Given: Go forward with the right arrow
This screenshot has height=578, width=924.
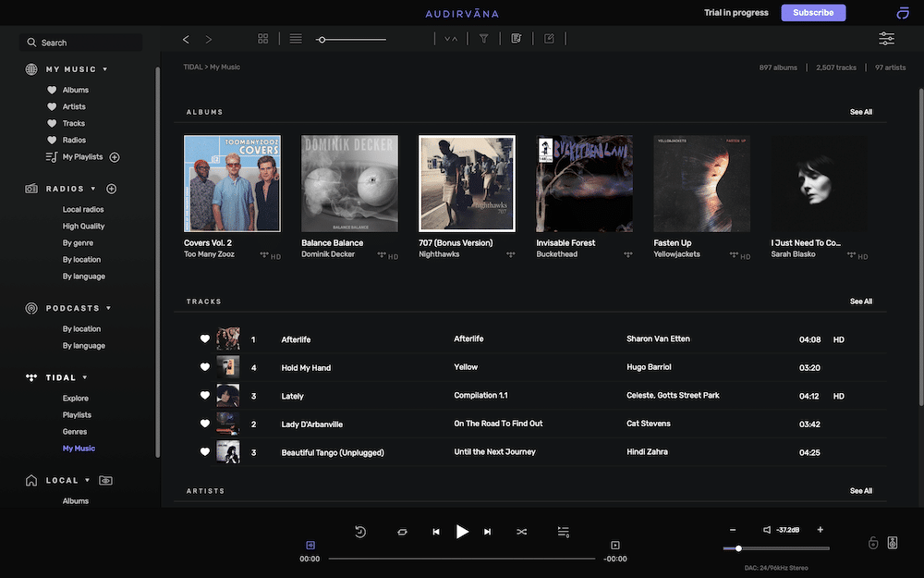Looking at the screenshot, I should click(209, 39).
